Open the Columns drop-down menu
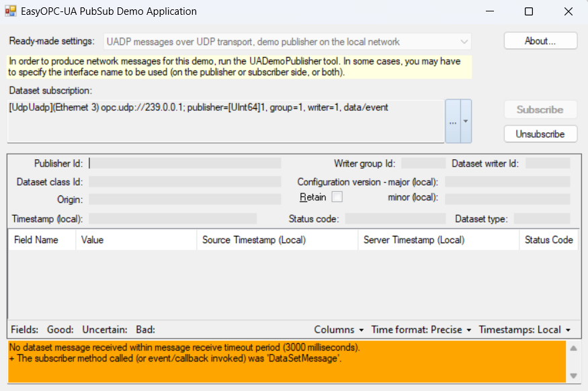This screenshot has height=391, width=588. pyautogui.click(x=339, y=329)
